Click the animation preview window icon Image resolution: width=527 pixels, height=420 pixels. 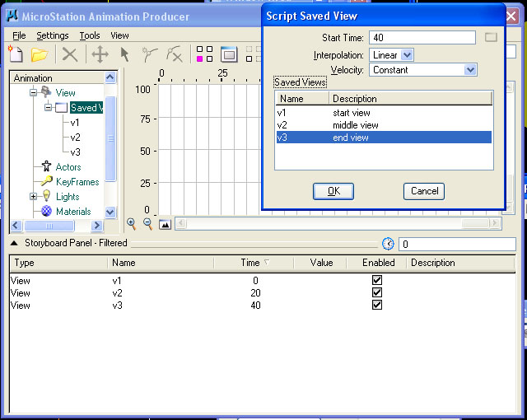[x=229, y=54]
